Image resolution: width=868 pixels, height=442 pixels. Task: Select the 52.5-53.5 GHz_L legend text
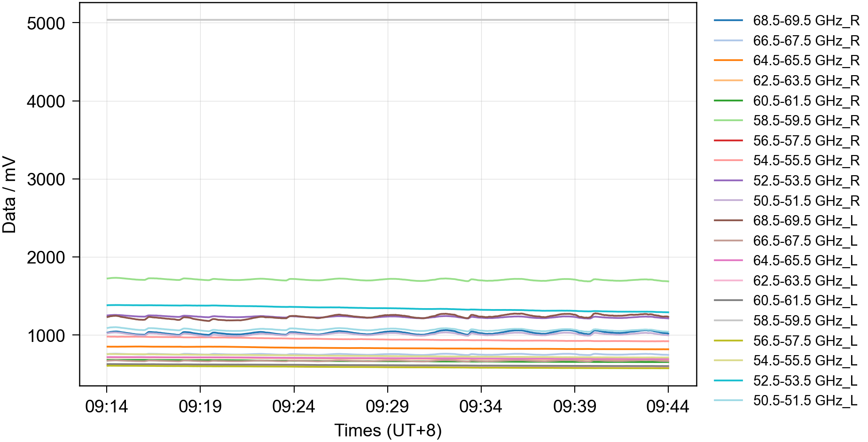(805, 380)
